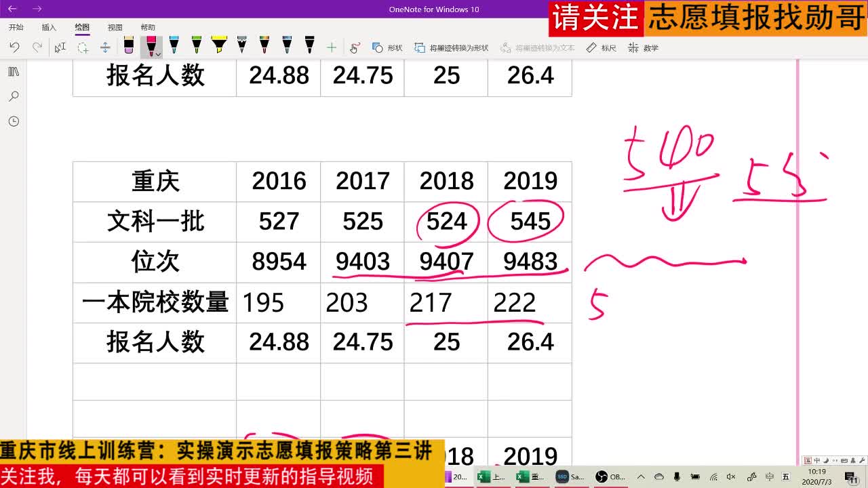The image size is (868, 488).
Task: Select the object/type text cursor tool
Action: click(x=60, y=47)
